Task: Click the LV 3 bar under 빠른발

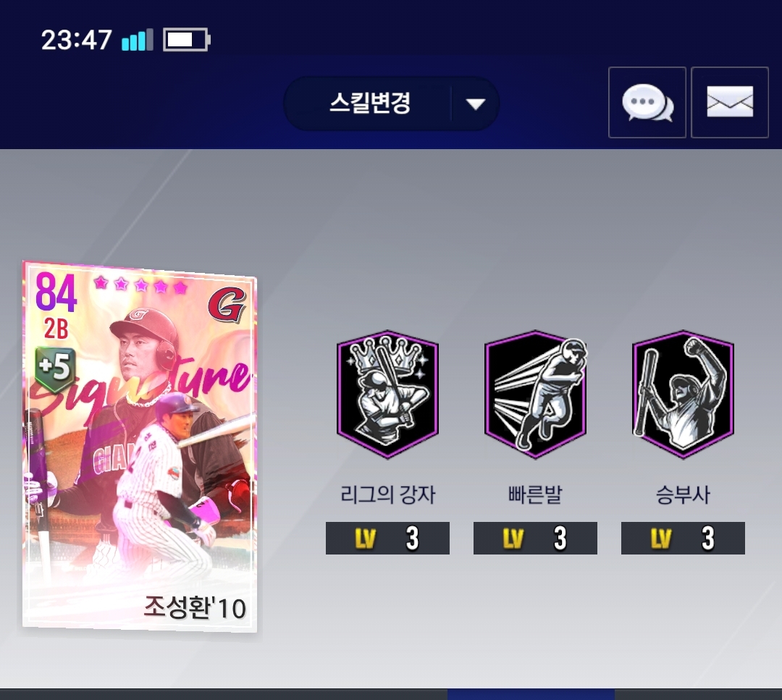Action: click(x=535, y=538)
